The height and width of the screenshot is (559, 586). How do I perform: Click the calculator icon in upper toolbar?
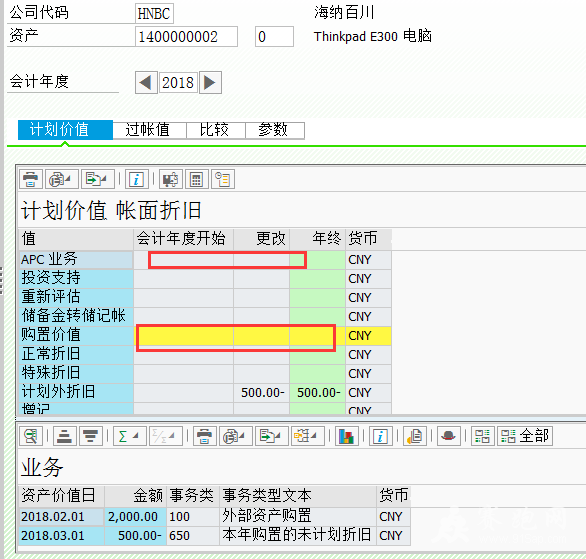(197, 179)
